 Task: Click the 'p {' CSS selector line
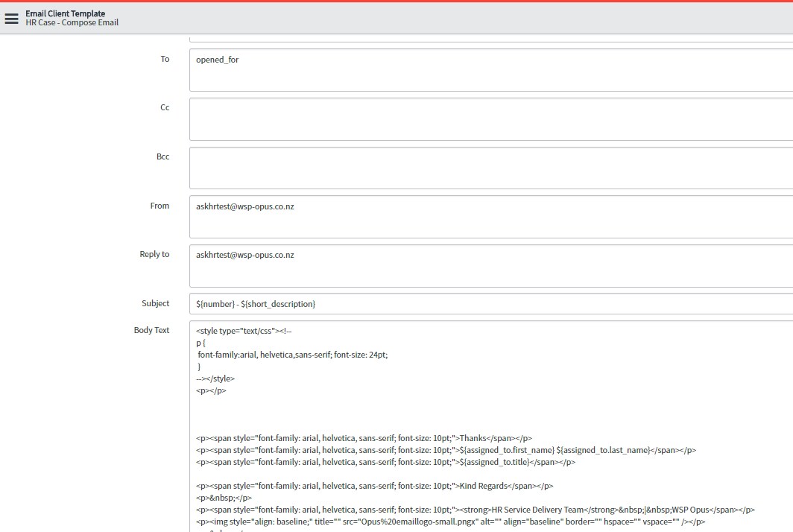[200, 343]
